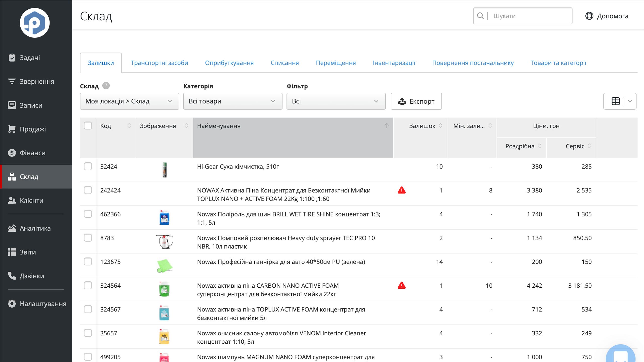644x362 pixels.
Task: Click the Допомога lifebuoy icon
Action: (589, 16)
